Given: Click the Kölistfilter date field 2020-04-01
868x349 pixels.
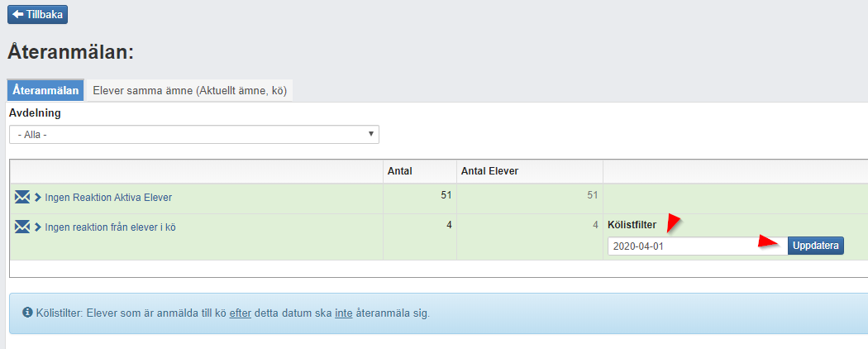Looking at the screenshot, I should [x=698, y=246].
